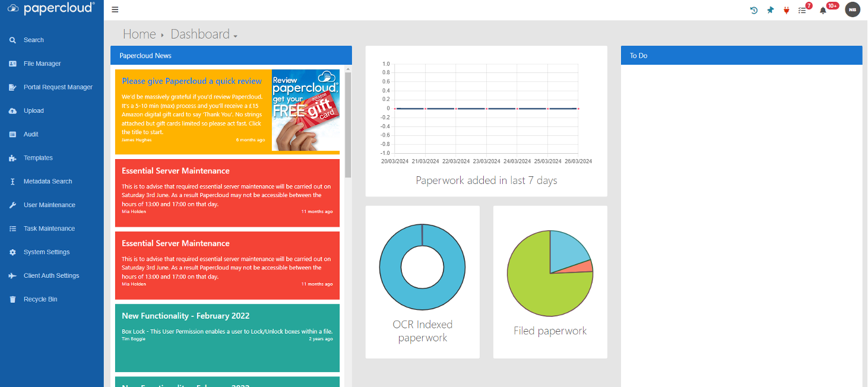Click the Review Papercloud gift card image
The image size is (868, 387).
[306, 110]
